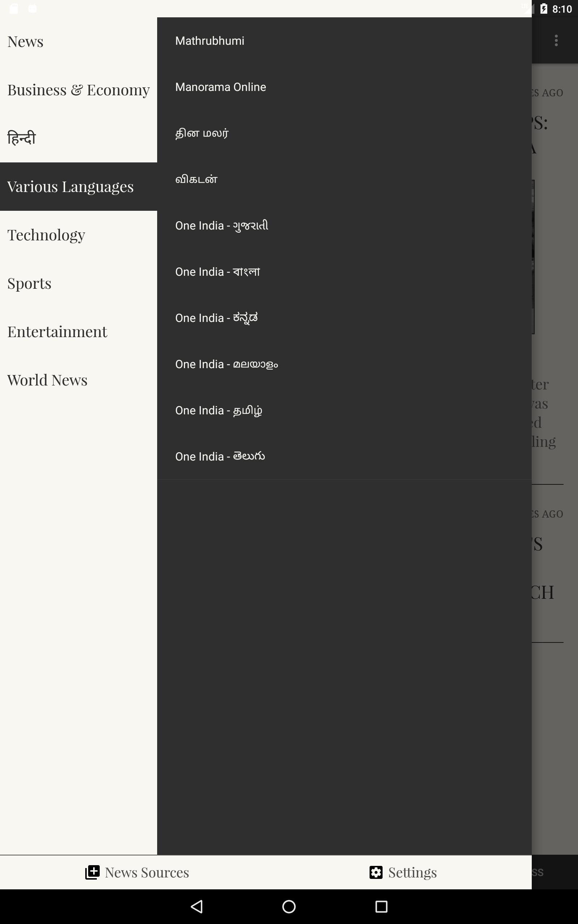
Task: Open One India - മലയാളം source
Action: 344,364
